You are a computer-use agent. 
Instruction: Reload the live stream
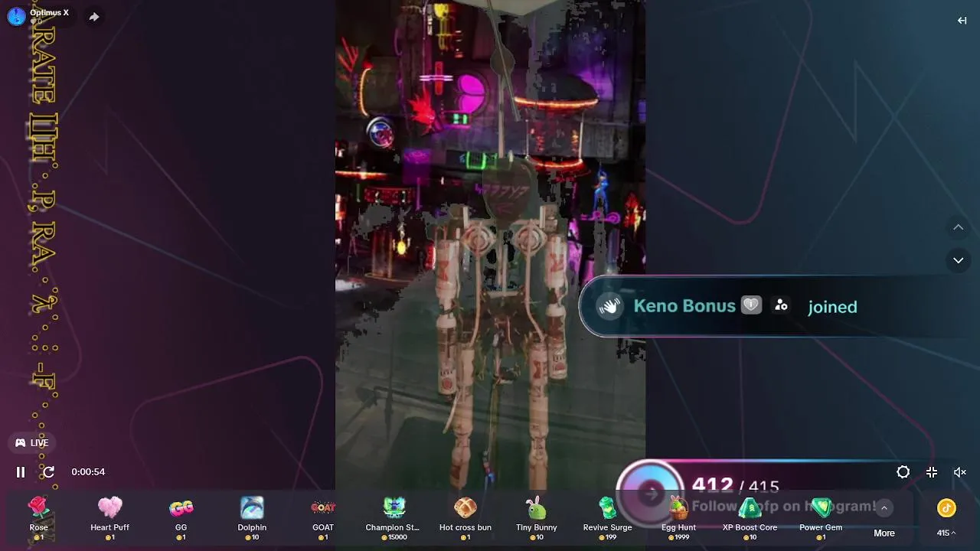48,472
